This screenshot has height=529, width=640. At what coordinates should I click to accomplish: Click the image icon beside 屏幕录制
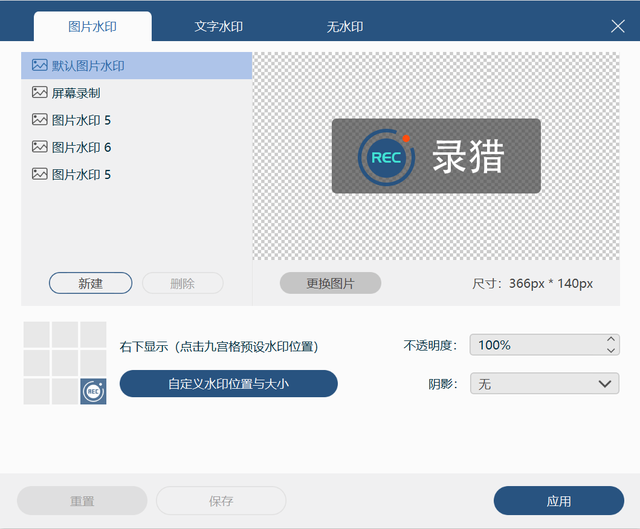[x=40, y=92]
